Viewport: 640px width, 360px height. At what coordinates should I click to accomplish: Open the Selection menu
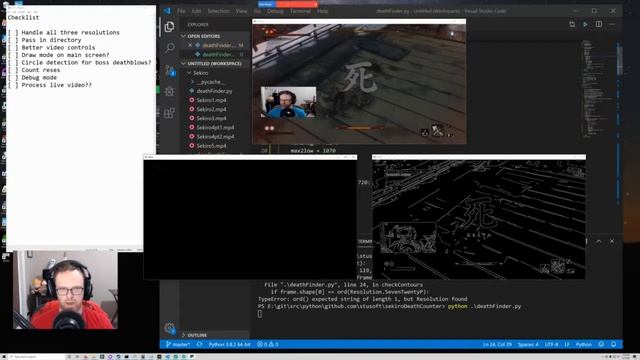(x=218, y=11)
